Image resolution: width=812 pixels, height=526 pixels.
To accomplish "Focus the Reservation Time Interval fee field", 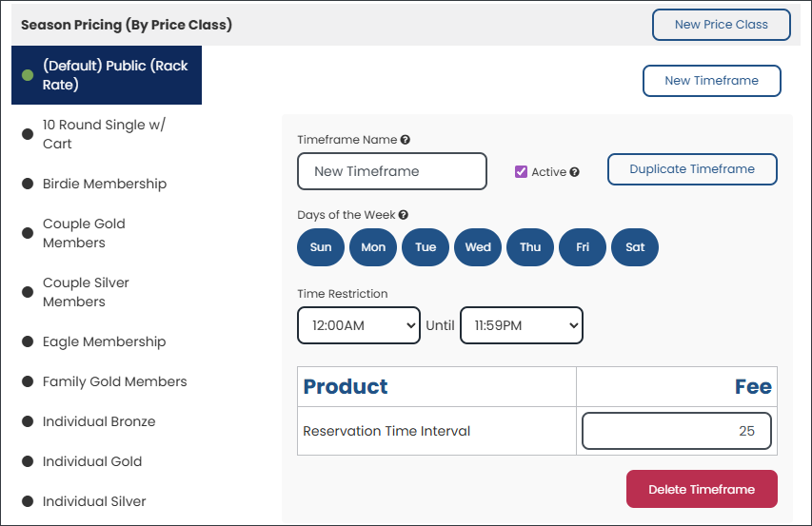I will [676, 431].
